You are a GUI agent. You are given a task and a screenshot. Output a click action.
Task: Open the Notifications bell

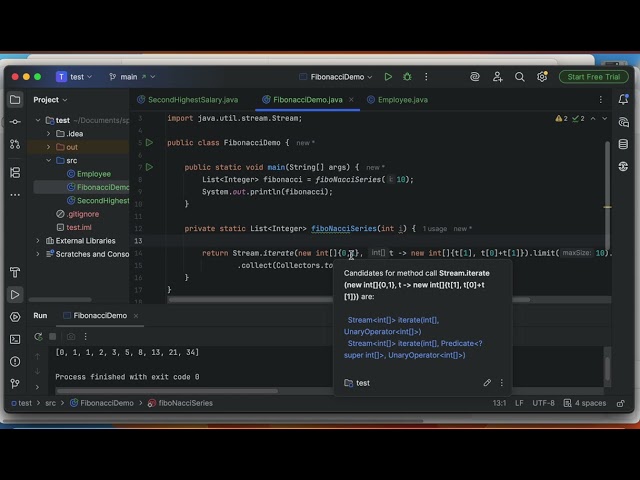point(623,99)
